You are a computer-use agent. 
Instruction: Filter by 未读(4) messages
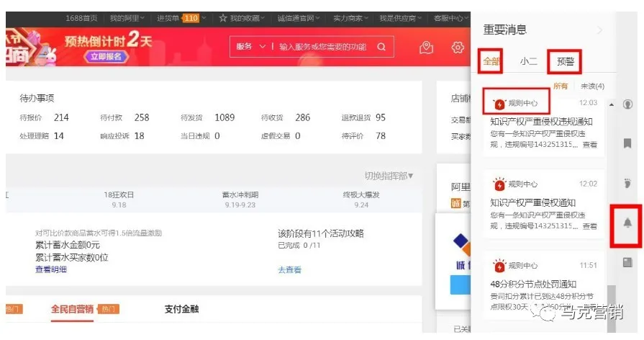592,86
